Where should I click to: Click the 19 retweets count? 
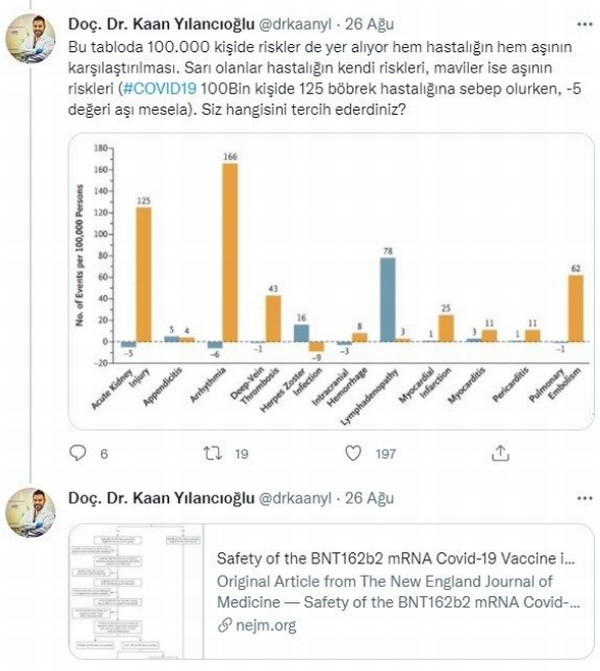click(241, 454)
